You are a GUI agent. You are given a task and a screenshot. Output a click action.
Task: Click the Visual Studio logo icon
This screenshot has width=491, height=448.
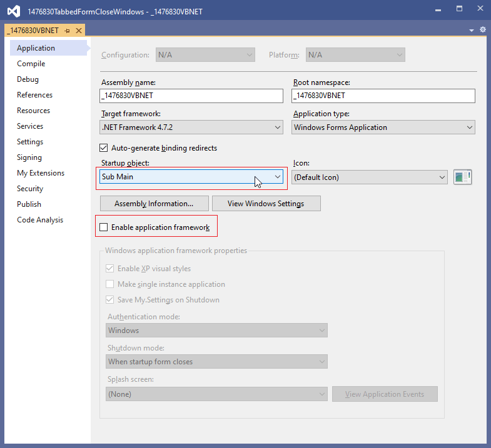14,11
